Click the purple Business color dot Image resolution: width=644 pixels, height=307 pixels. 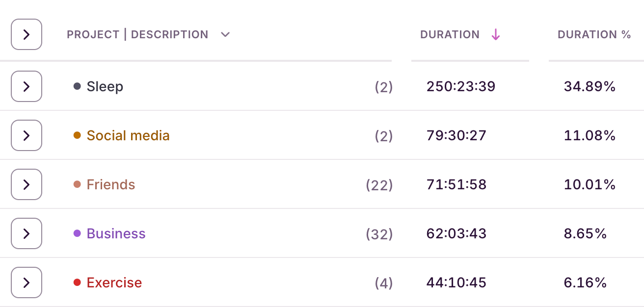77,233
